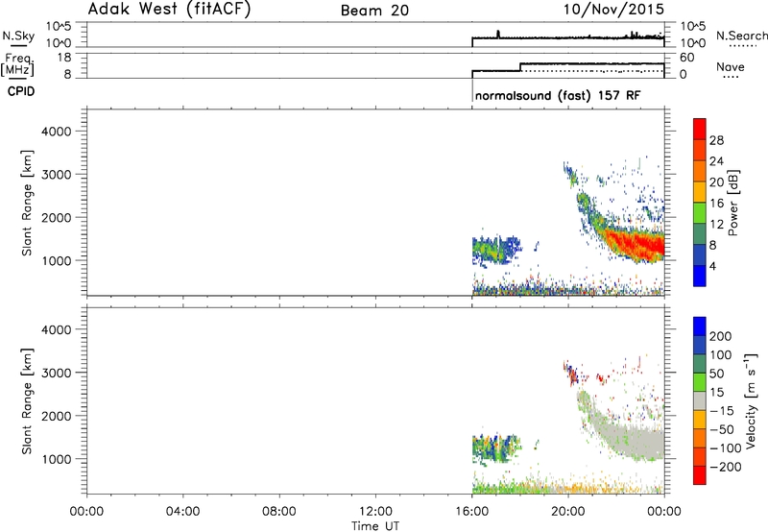This screenshot has width=768, height=532.
Task: Click the 'Adak West (fitACF)' title text
Action: (x=169, y=9)
